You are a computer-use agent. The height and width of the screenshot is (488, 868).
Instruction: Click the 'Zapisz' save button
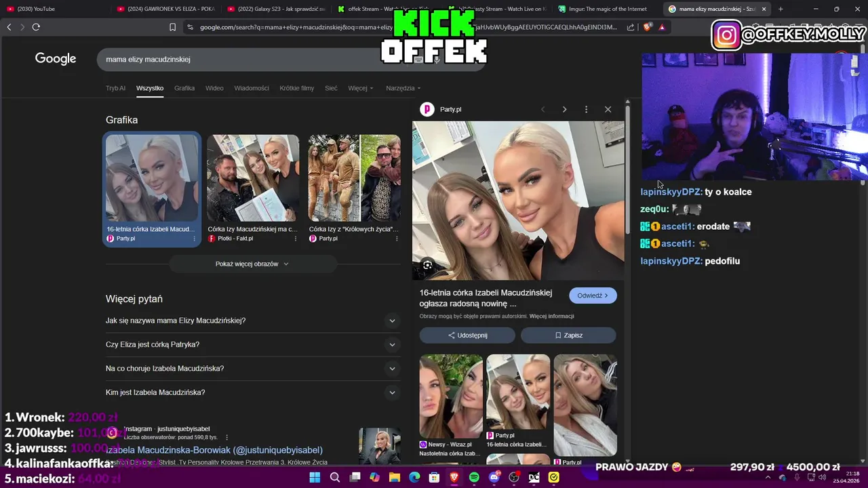tap(568, 335)
